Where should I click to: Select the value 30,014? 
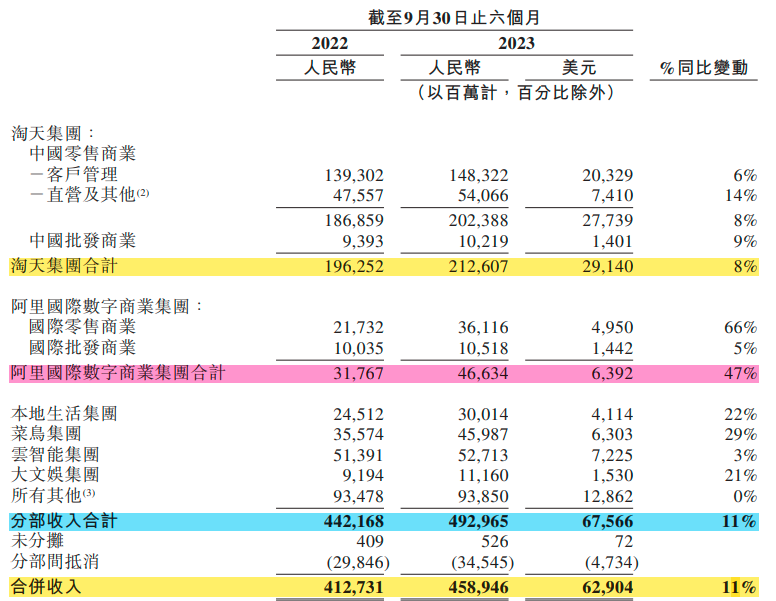coord(483,414)
